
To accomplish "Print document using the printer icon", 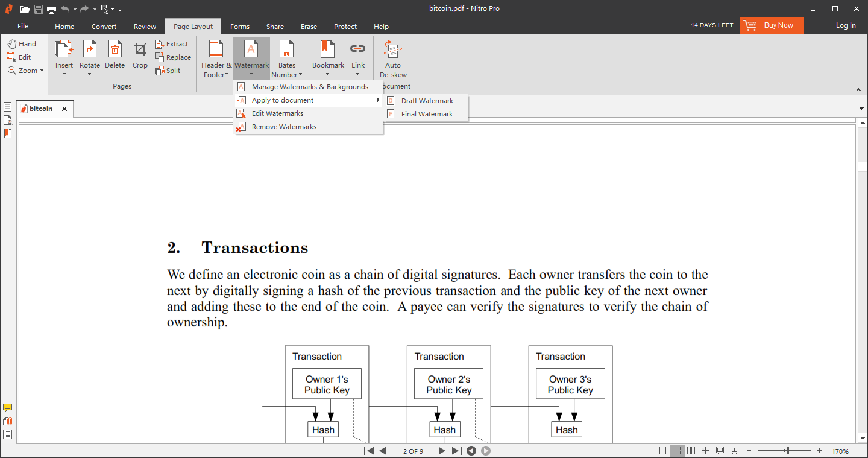I will click(51, 9).
